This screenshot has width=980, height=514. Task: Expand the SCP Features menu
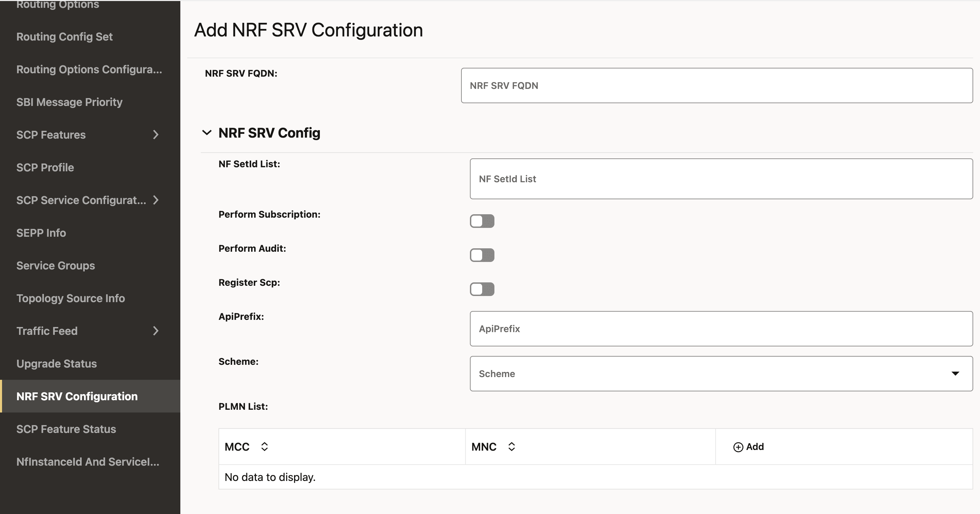(51, 135)
